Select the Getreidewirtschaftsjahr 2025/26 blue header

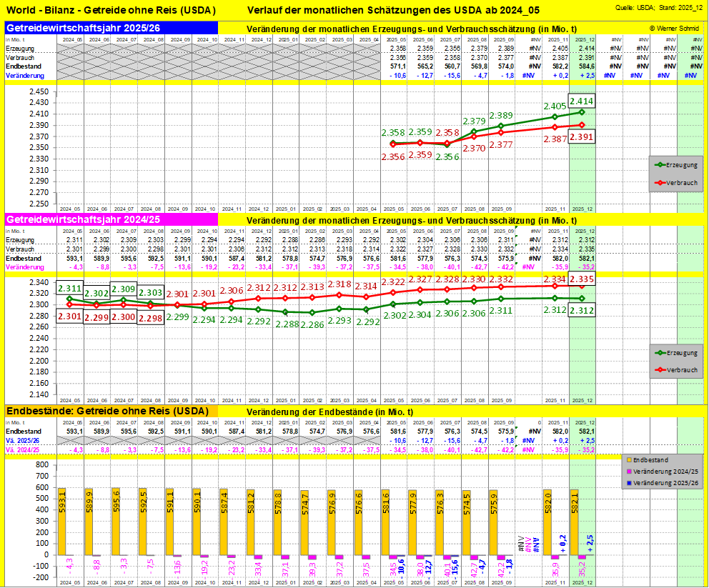[x=111, y=27]
